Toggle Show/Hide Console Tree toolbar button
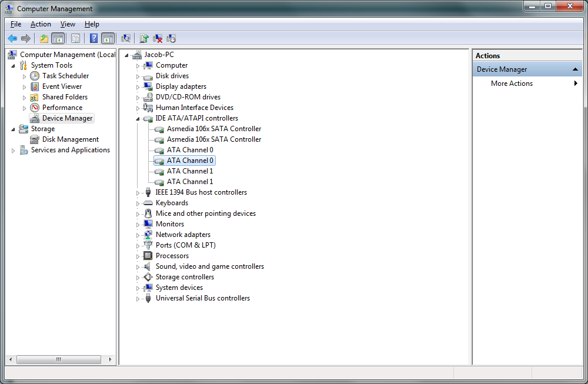588x384 pixels. tap(58, 38)
